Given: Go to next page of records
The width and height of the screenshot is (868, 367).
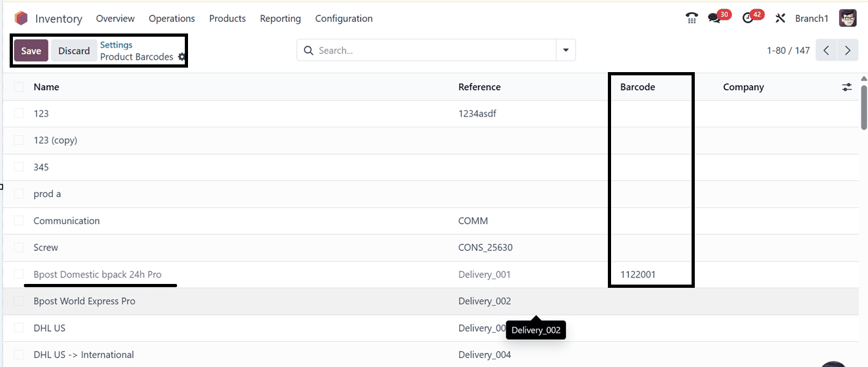Looking at the screenshot, I should (x=847, y=50).
